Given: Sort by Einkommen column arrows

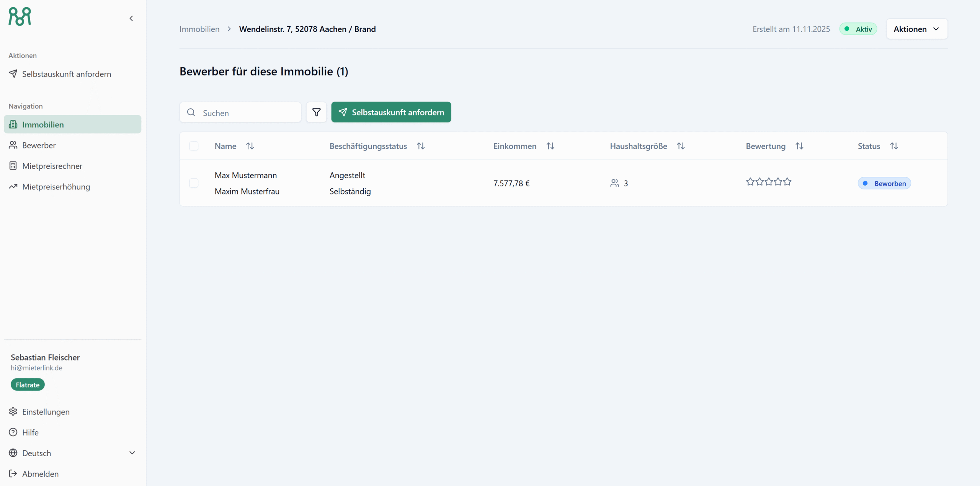Looking at the screenshot, I should click(550, 146).
